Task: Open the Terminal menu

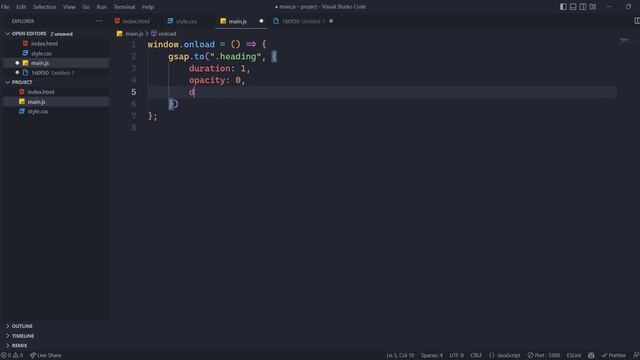Action: point(124,7)
